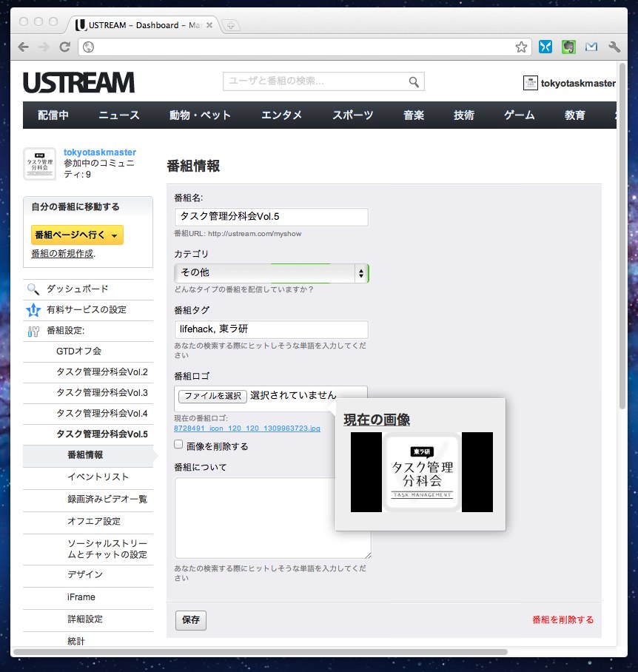Open the 配信中 navigation tab
Viewport: 638px width, 672px height.
tap(53, 115)
